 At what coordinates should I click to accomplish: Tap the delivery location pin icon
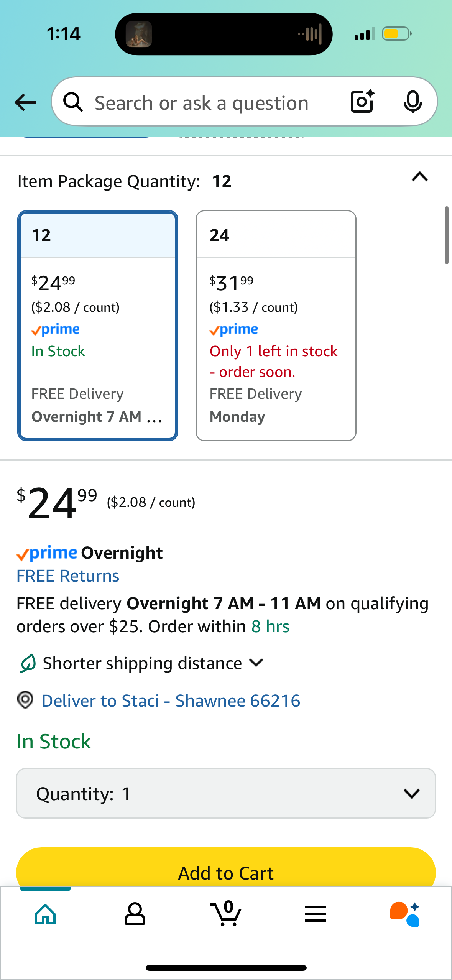coord(25,700)
